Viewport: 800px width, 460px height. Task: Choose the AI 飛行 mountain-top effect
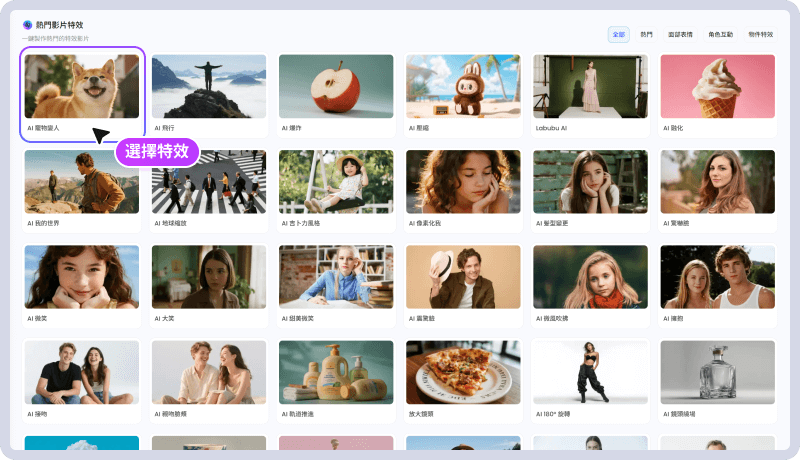(x=209, y=86)
